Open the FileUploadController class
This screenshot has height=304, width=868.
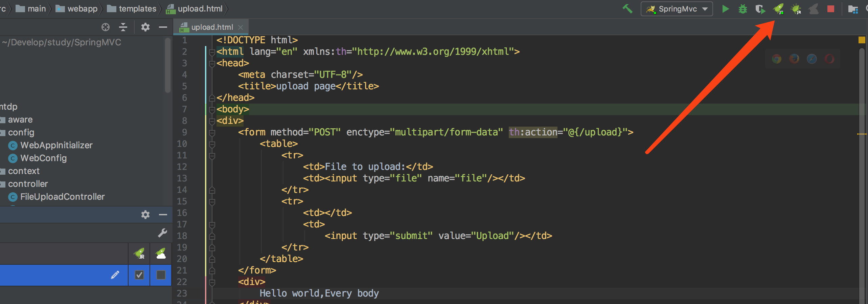pyautogui.click(x=62, y=197)
